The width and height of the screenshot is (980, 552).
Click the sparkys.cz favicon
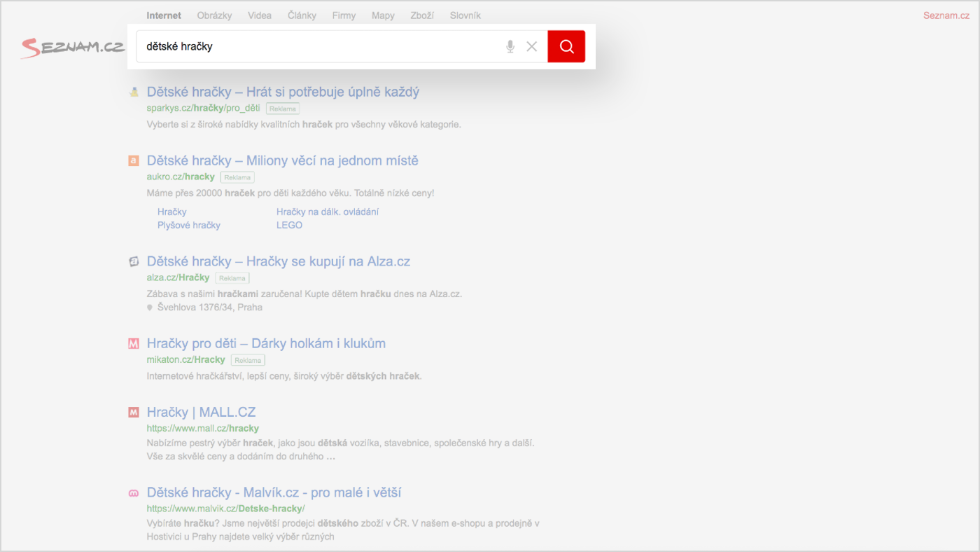tap(134, 92)
